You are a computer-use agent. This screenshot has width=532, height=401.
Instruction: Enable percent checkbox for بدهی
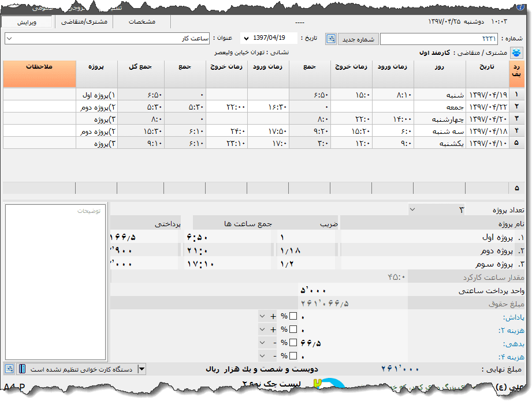click(x=293, y=343)
